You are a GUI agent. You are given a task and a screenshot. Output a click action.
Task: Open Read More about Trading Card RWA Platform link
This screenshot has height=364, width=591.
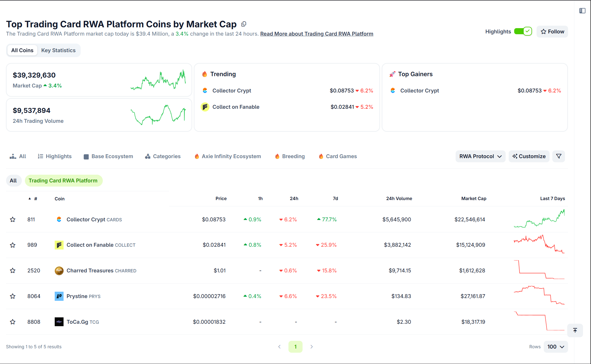317,34
